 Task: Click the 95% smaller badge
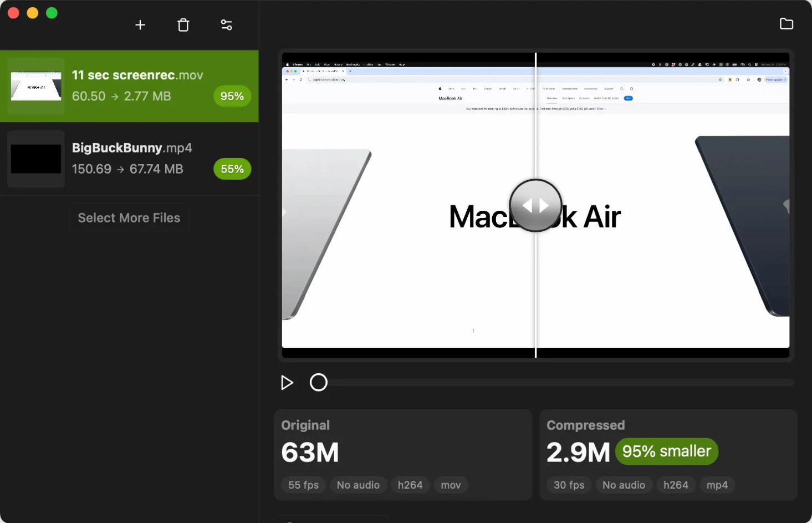[x=667, y=451]
